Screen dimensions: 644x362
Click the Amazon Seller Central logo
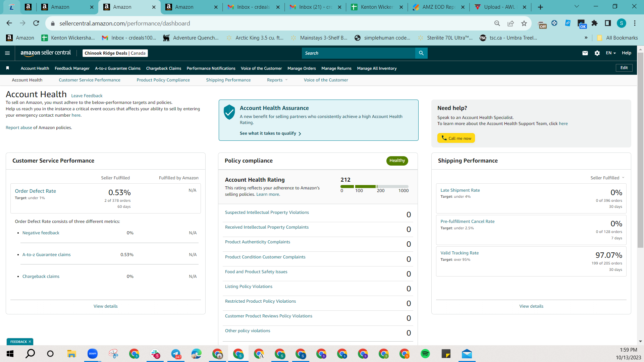tap(46, 53)
